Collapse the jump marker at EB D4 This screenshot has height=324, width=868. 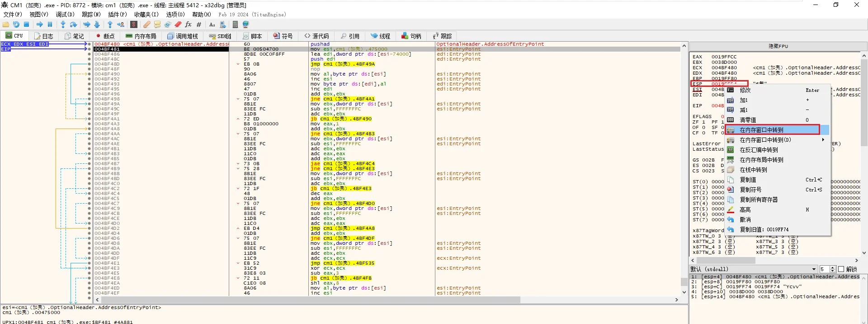click(238, 229)
